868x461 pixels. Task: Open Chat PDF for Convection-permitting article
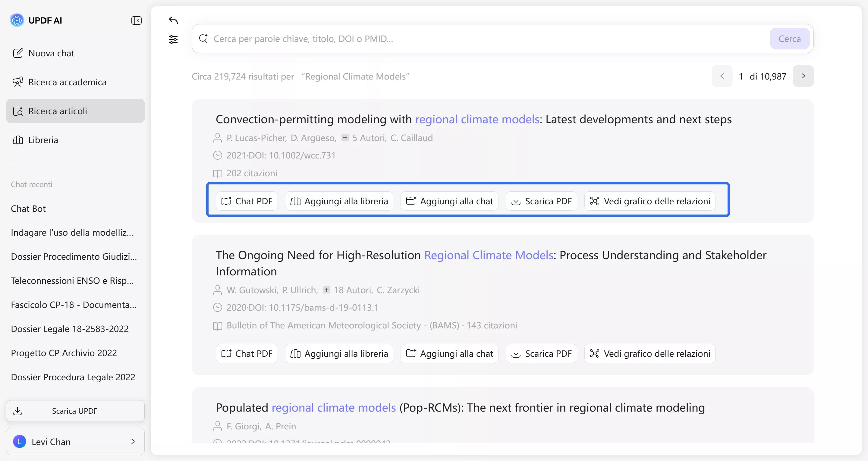pos(247,201)
